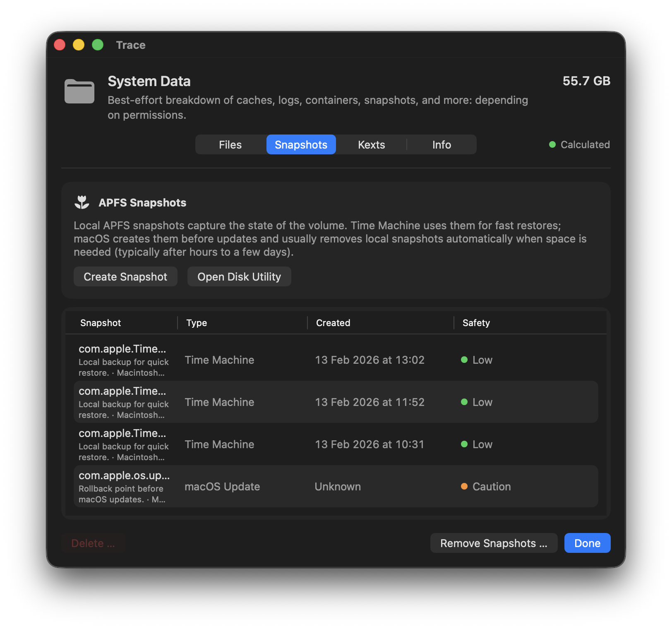Open Disk Utility from the button
This screenshot has height=629, width=672.
pos(239,276)
